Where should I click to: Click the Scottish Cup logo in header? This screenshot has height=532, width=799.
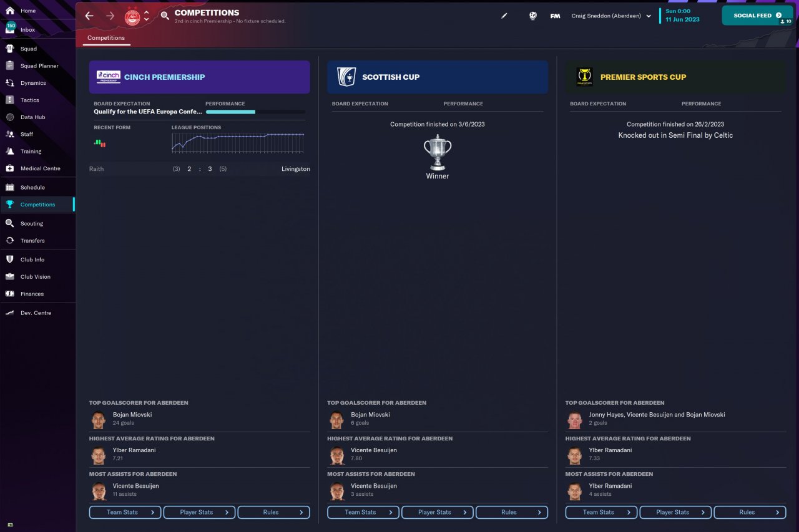tap(346, 77)
